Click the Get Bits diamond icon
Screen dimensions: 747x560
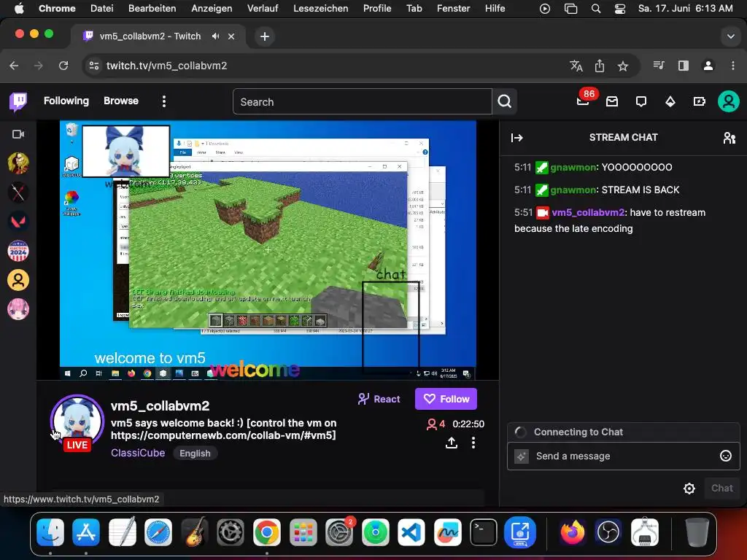tap(670, 101)
